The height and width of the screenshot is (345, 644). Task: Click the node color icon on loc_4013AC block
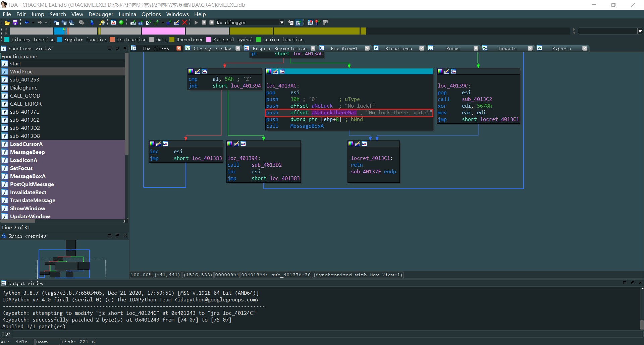point(269,71)
